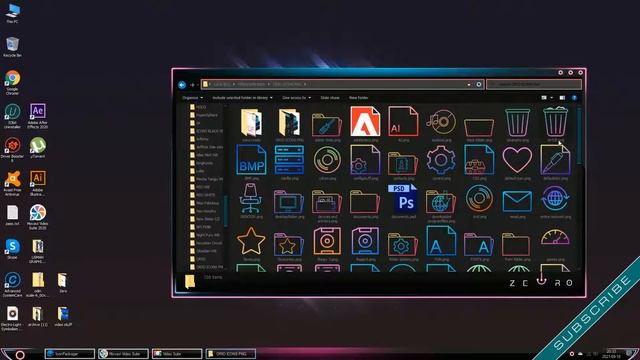Select the empty trash bin icon thumbnail
The height and width of the screenshot is (360, 640).
click(x=517, y=122)
